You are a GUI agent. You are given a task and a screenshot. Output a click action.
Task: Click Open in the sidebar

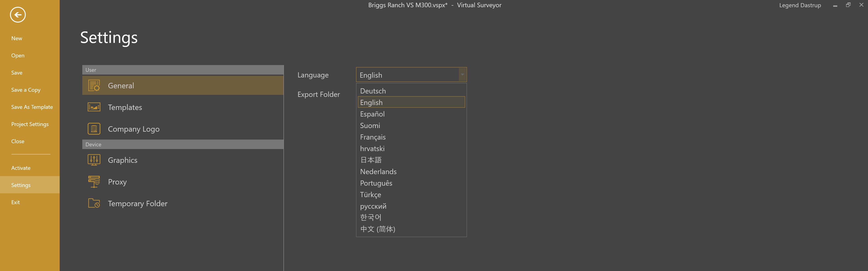point(30,56)
